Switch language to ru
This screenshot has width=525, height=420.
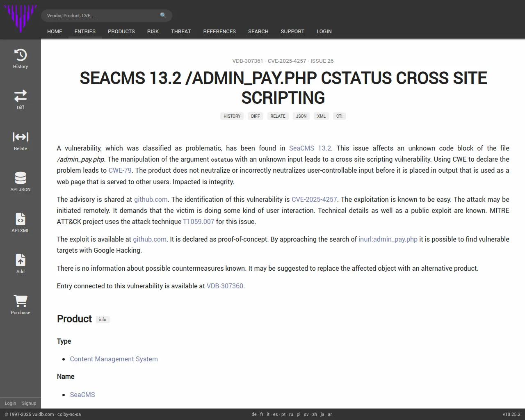[291, 414]
